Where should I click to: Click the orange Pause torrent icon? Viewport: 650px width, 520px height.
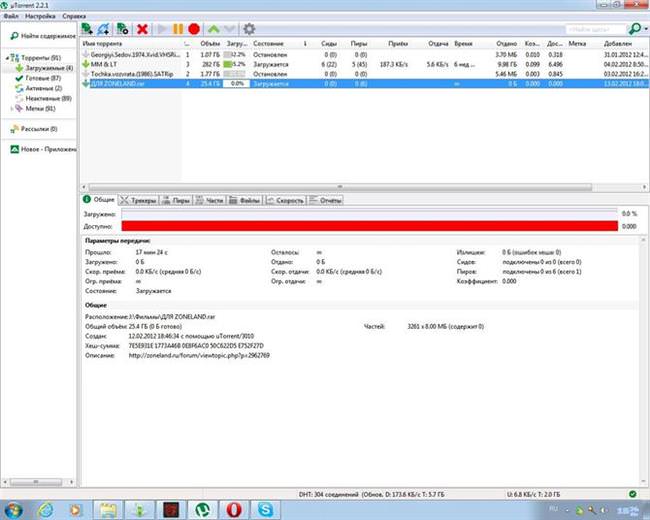pos(178,29)
